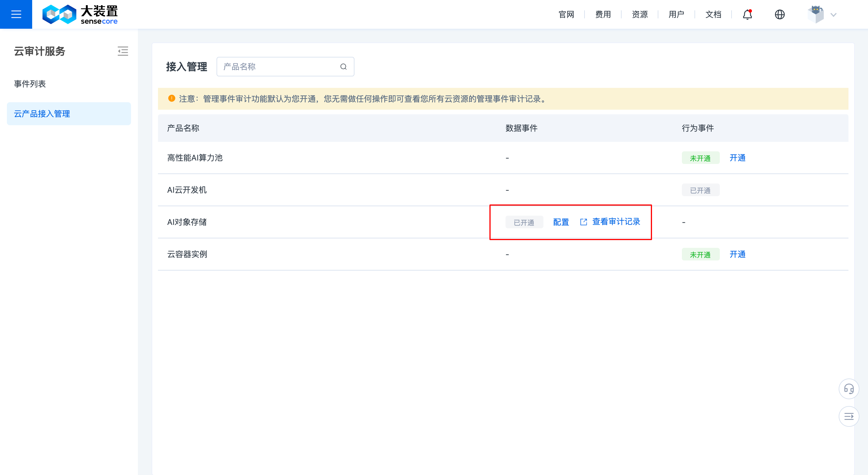
Task: Click the AI云开发机 product name
Action: coord(187,190)
